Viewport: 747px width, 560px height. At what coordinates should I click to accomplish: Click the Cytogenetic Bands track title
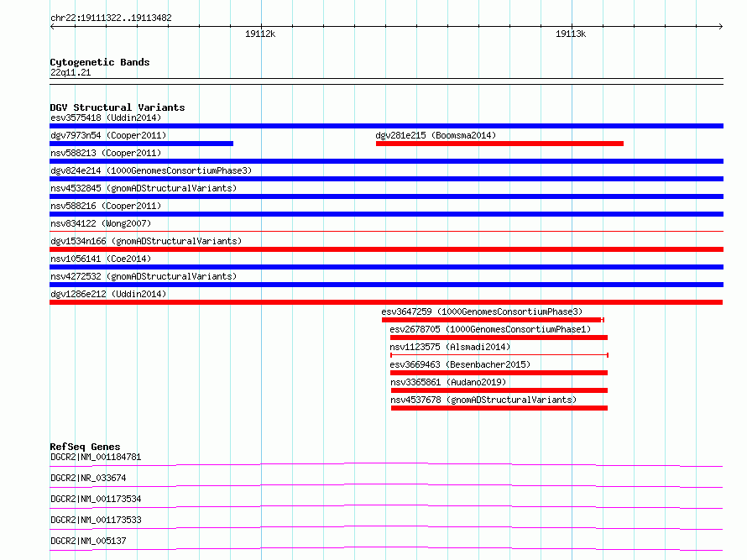point(100,62)
